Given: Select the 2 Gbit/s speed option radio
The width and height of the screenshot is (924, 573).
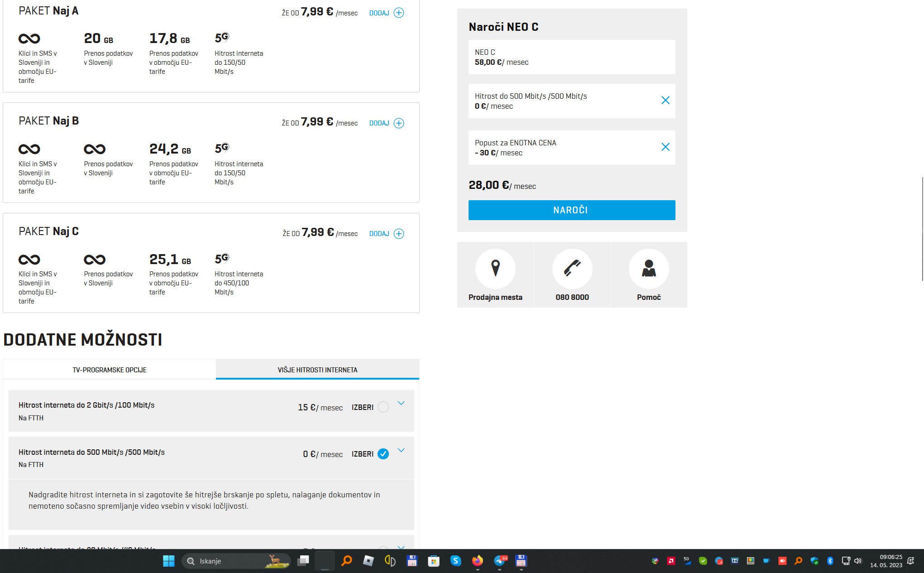Looking at the screenshot, I should pos(383,407).
